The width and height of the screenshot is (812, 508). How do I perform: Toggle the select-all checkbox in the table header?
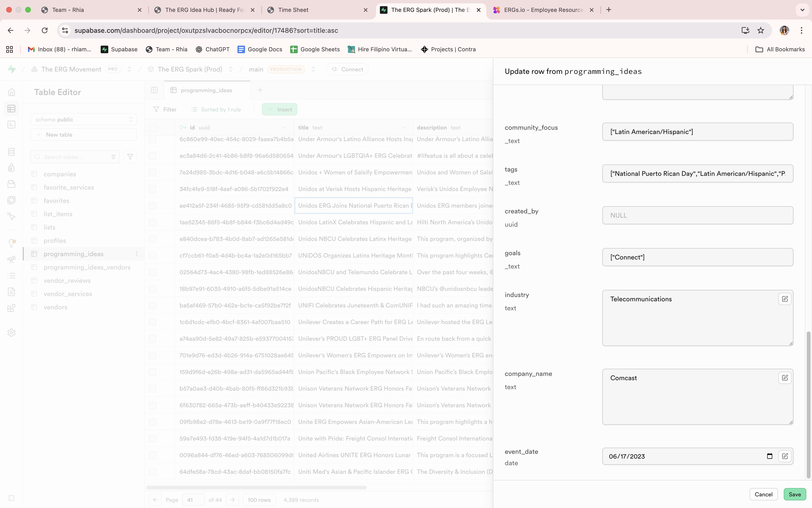(x=152, y=128)
